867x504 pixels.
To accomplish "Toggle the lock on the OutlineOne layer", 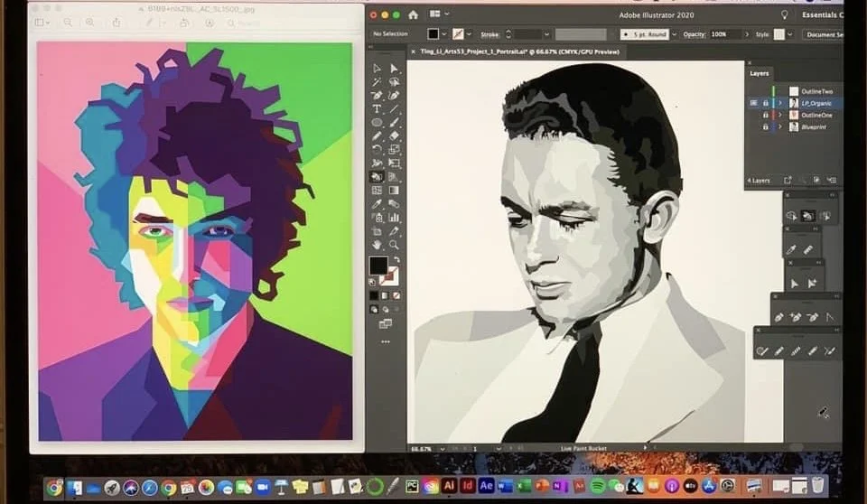I will pyautogui.click(x=766, y=115).
